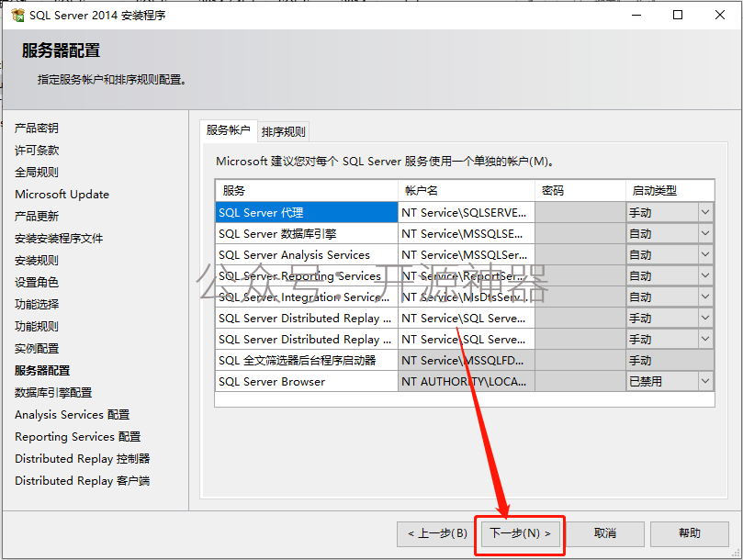Select SQL Server Reporting Services cell

tap(307, 275)
